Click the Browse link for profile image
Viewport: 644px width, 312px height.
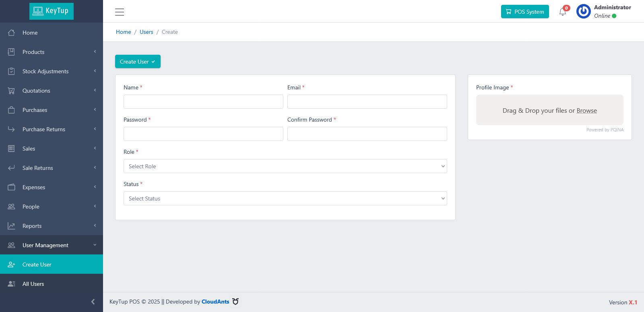tap(586, 111)
